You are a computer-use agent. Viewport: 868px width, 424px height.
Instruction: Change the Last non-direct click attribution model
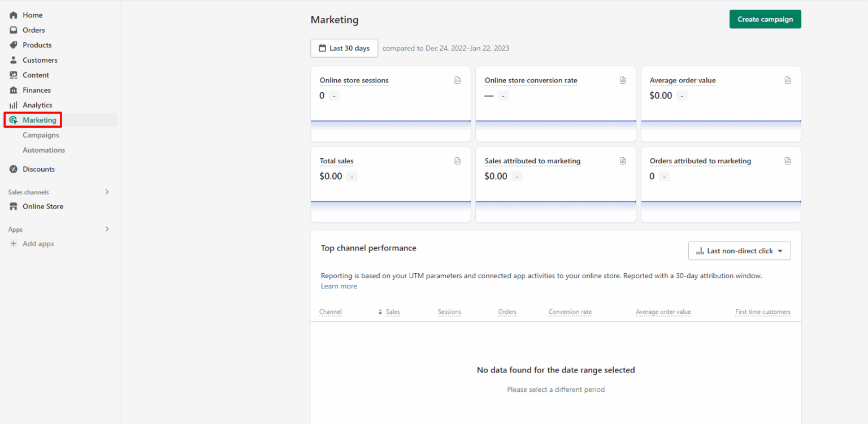pyautogui.click(x=739, y=250)
